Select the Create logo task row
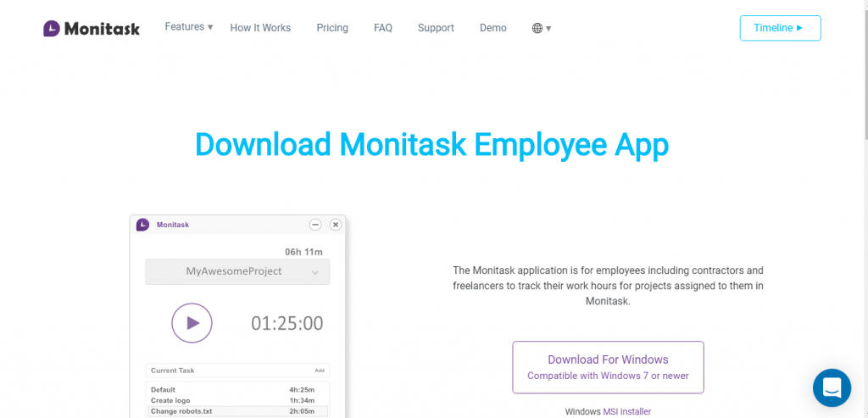Screen dimensions: 868x418 (x=237, y=400)
